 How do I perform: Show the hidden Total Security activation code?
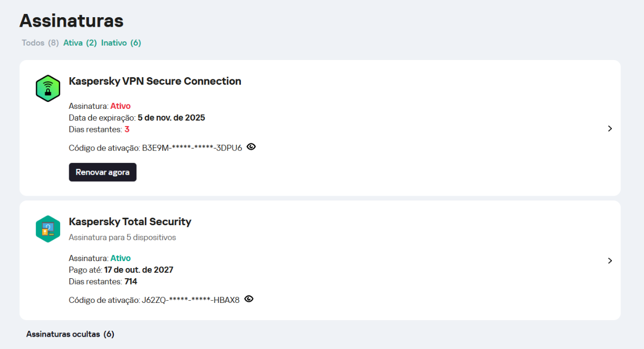248,299
